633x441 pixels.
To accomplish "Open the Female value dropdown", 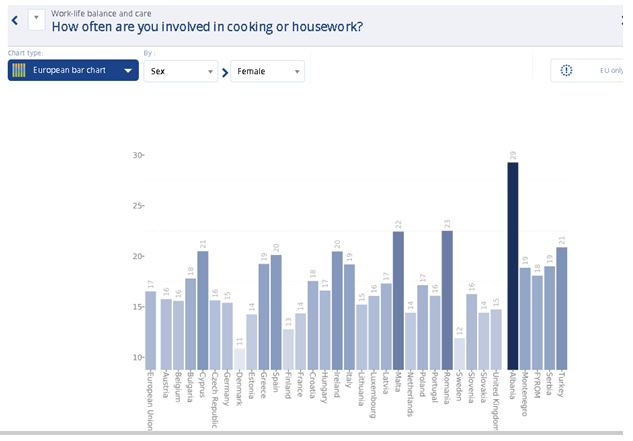I will click(x=267, y=71).
